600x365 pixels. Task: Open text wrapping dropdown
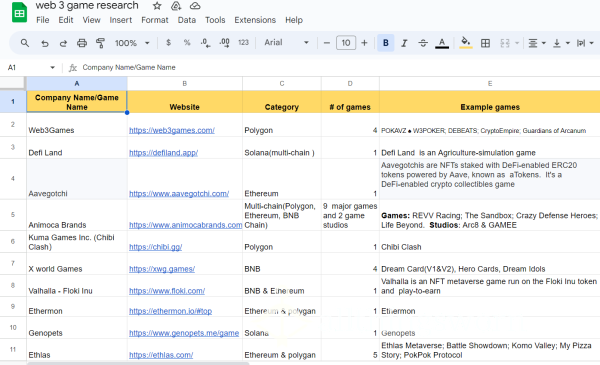(x=585, y=43)
